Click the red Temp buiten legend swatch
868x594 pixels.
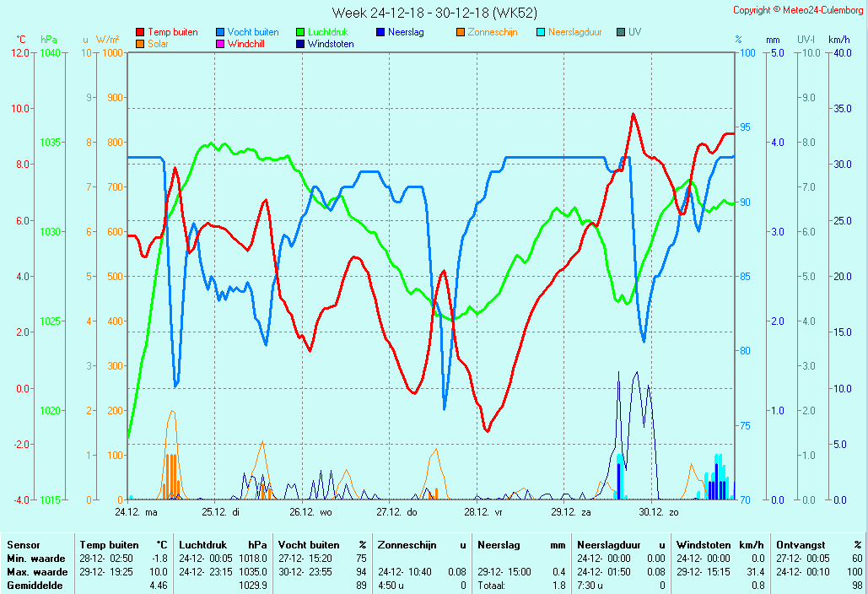pyautogui.click(x=140, y=32)
